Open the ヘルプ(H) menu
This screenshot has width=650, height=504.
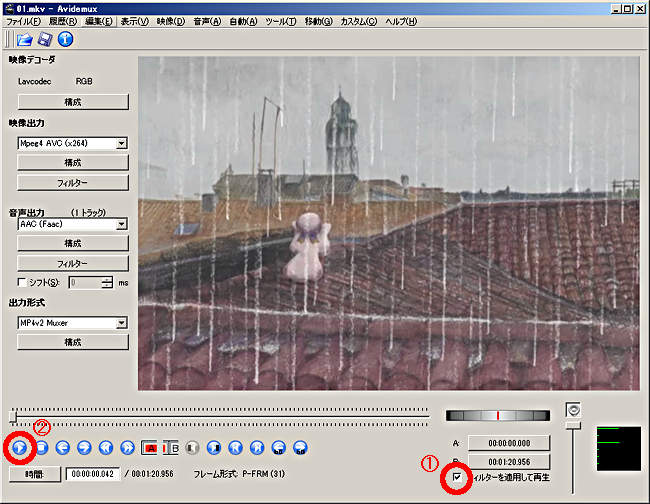click(401, 21)
